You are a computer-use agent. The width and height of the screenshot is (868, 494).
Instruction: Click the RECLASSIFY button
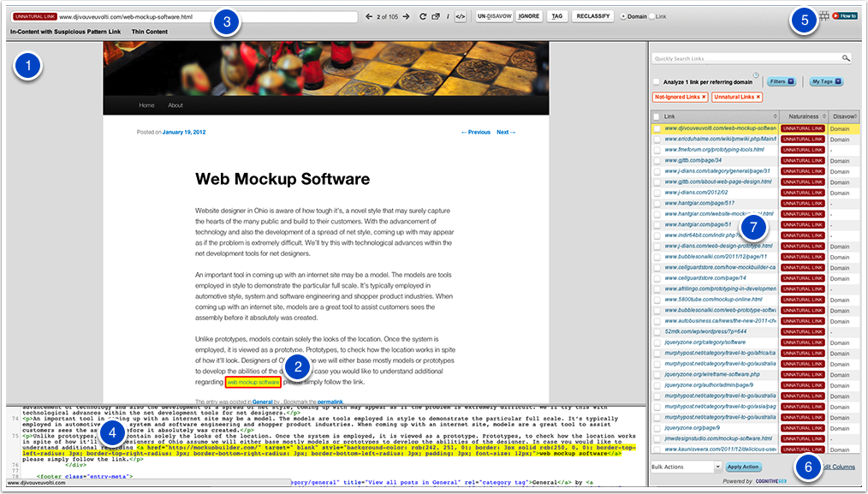(593, 16)
